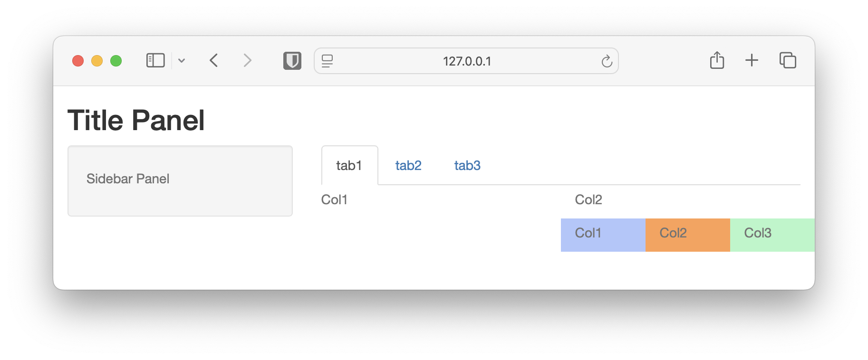The width and height of the screenshot is (868, 360).
Task: Toggle the Safari sidebar icon
Action: tap(155, 61)
